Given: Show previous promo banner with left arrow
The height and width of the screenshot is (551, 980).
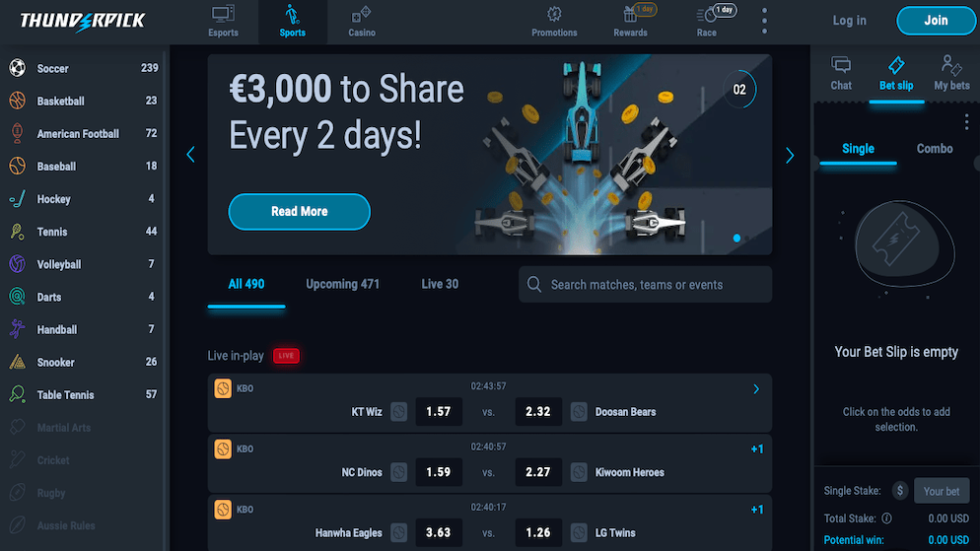Looking at the screenshot, I should [190, 155].
